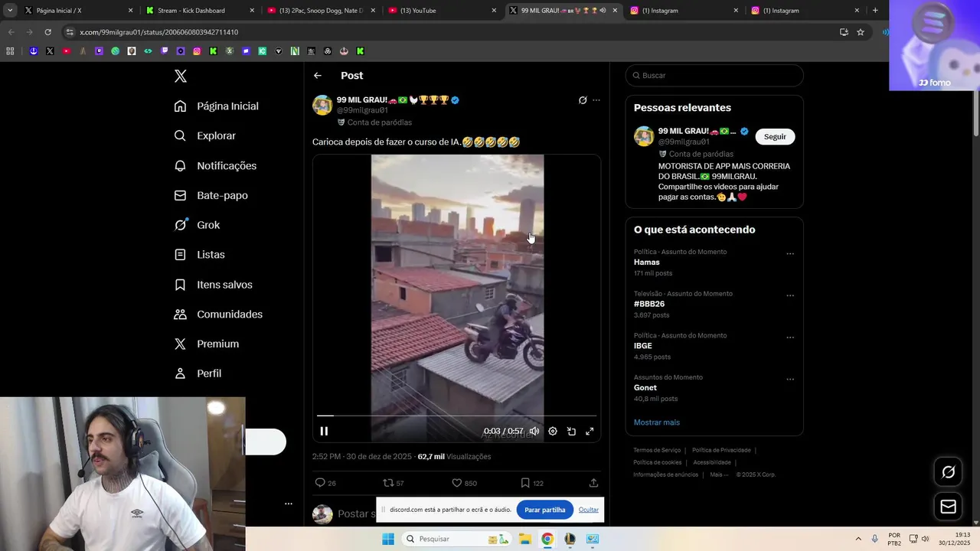Click the X logo in the sidebar

pos(181,76)
